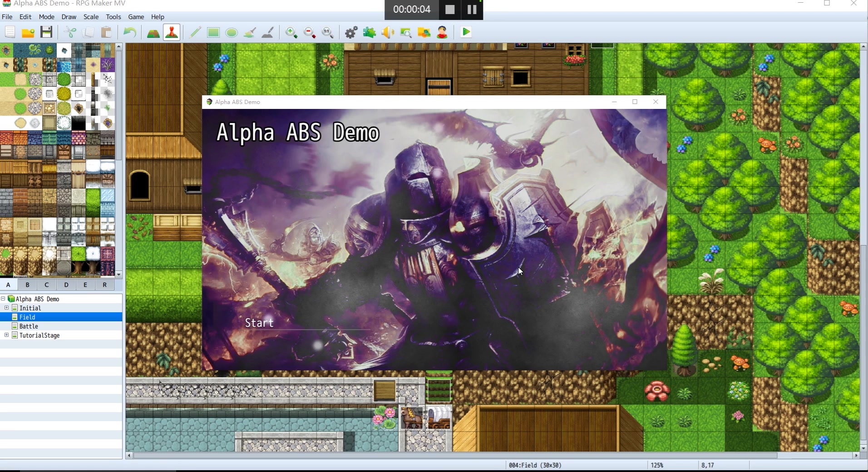The height and width of the screenshot is (472, 868).
Task: Switch to Event editing mode
Action: point(171,32)
